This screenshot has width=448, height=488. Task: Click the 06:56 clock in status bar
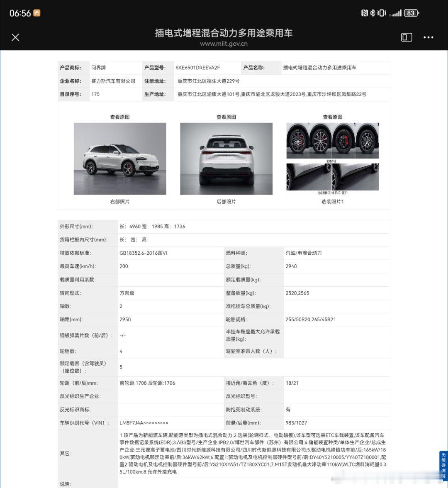(20, 13)
